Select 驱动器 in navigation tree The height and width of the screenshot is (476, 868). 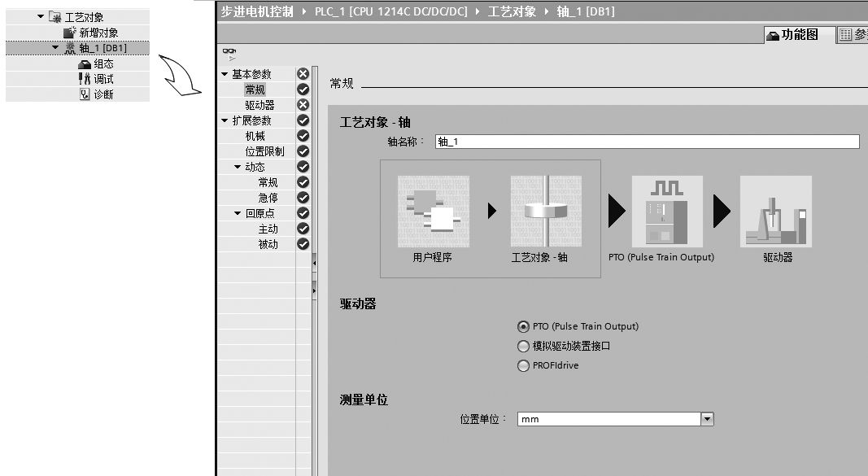pyautogui.click(x=260, y=105)
